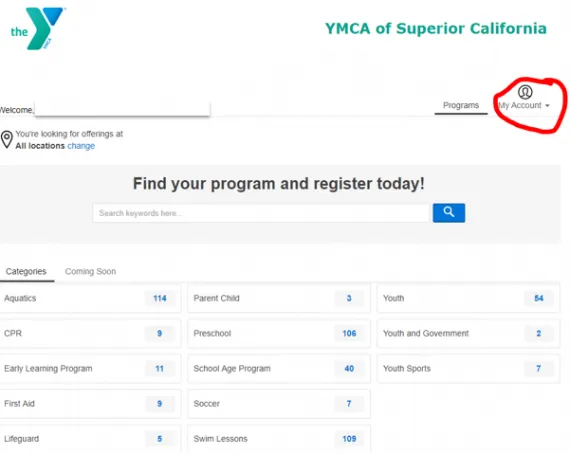Click the 114 count badge for Aquatics

coord(160,298)
